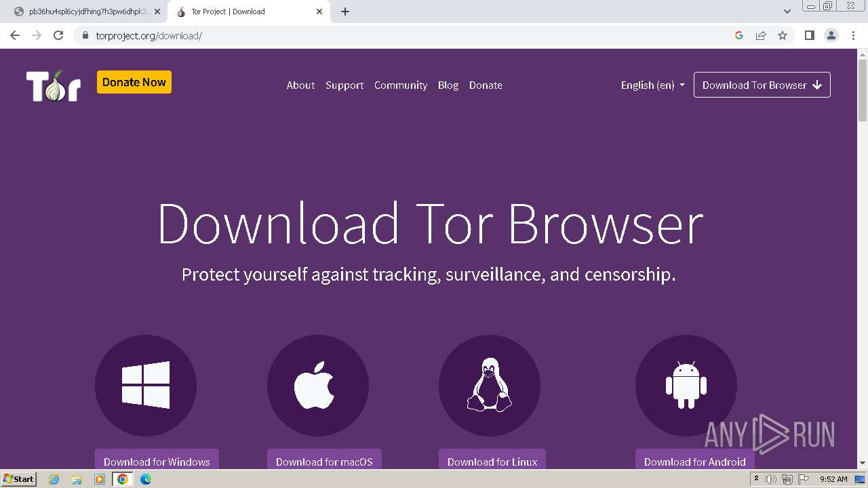Open the Windows Start button
The image size is (868, 488).
click(x=18, y=479)
